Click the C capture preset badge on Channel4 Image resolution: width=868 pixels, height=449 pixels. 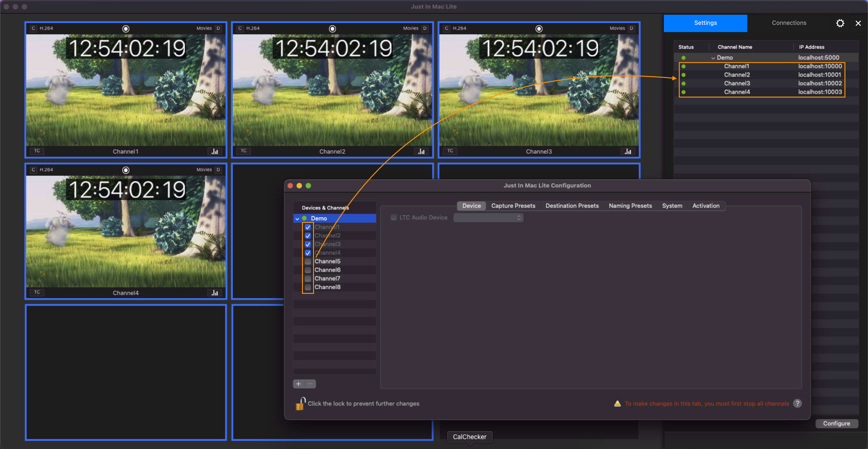33,170
